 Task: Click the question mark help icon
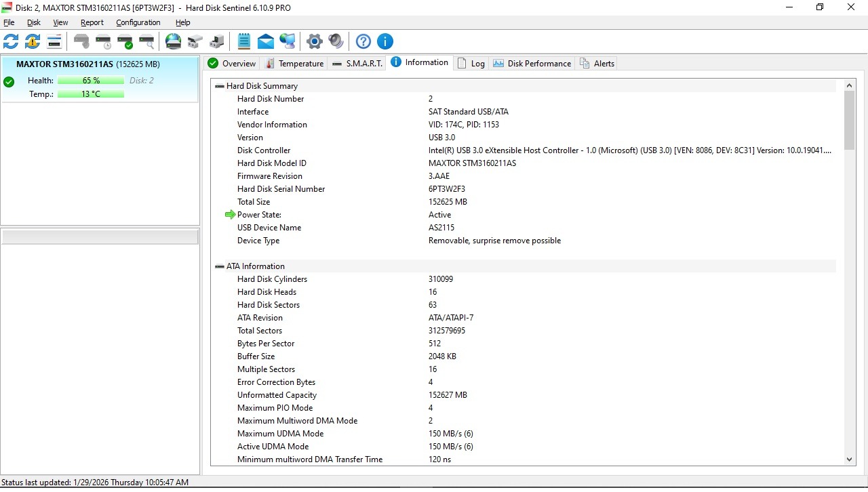363,41
